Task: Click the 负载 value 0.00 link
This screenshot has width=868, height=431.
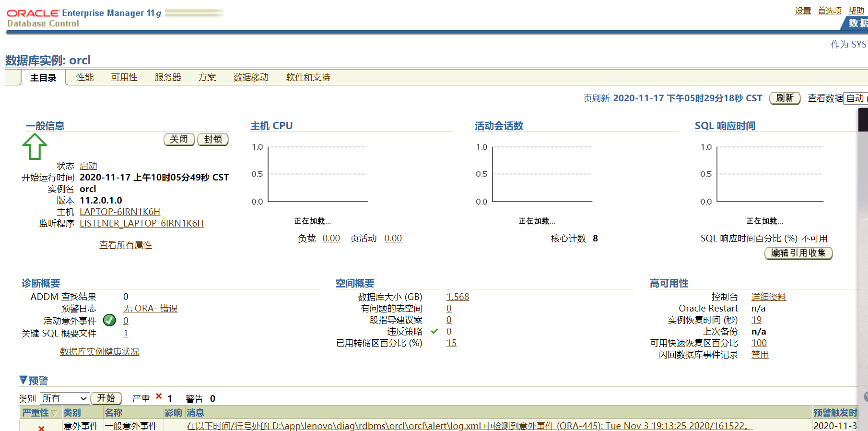Action: [331, 239]
